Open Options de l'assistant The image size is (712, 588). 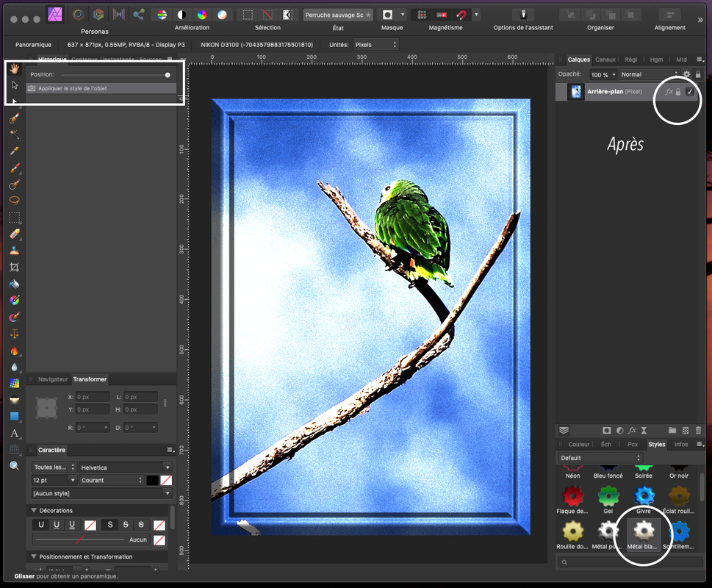click(523, 15)
